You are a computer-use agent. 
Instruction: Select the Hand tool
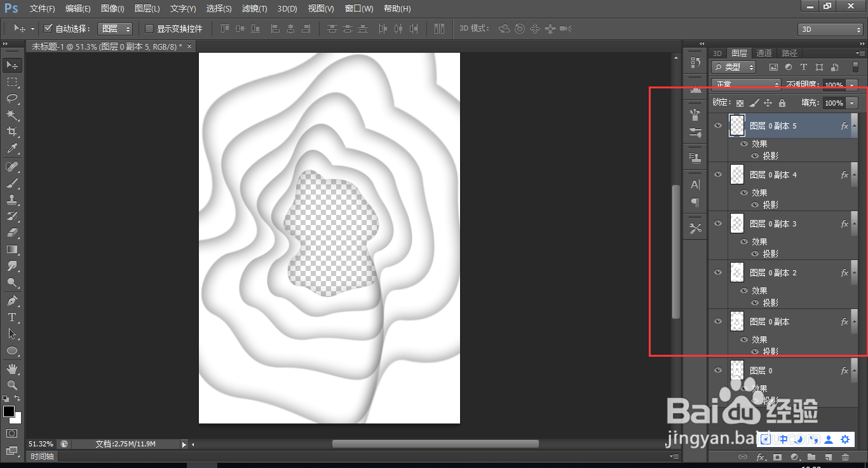coord(12,369)
